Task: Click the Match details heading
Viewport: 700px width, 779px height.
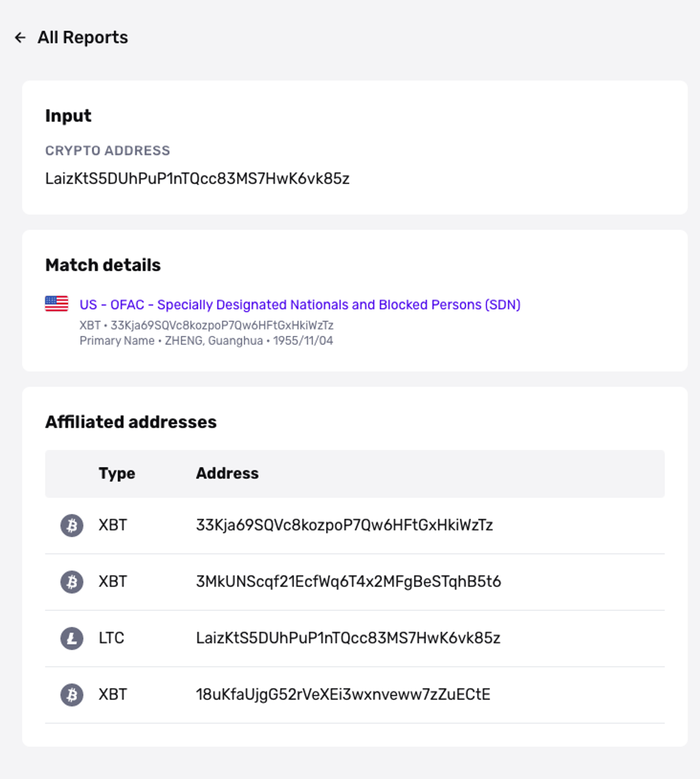Action: pyautogui.click(x=103, y=265)
